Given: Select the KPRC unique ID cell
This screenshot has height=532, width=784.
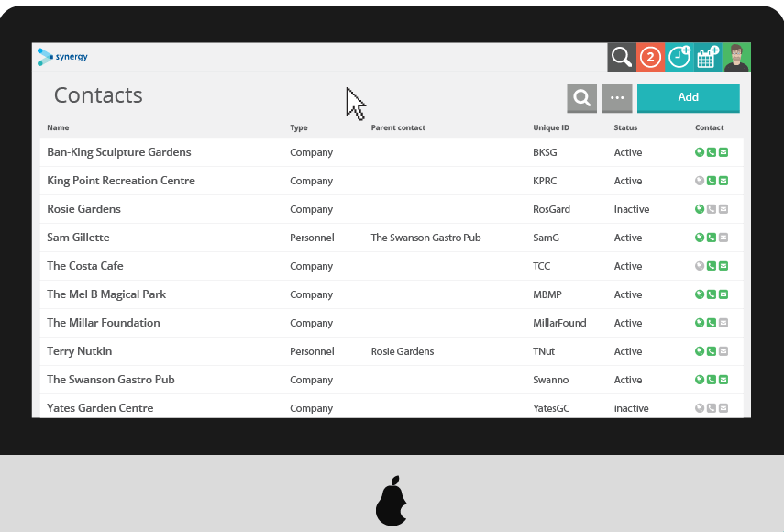Looking at the screenshot, I should 545,181.
